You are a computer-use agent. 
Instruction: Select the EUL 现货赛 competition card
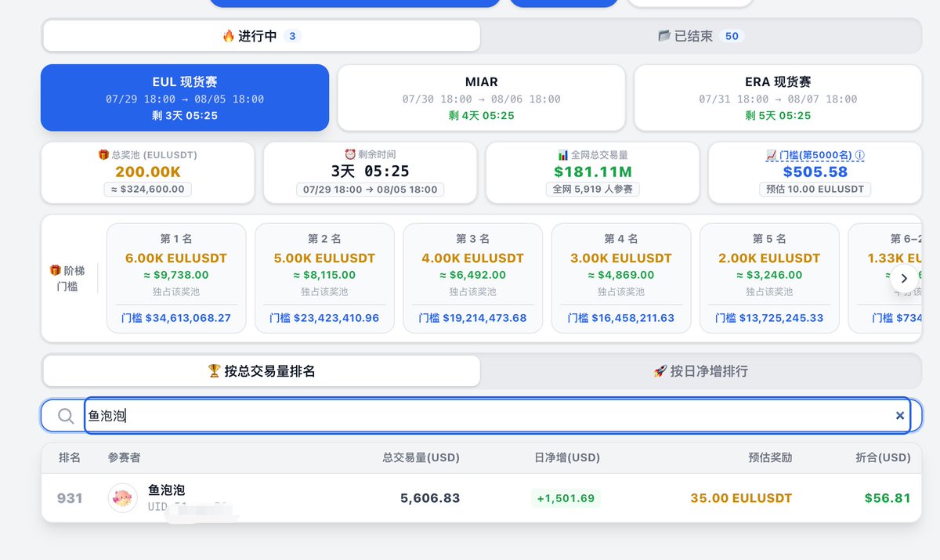[185, 98]
